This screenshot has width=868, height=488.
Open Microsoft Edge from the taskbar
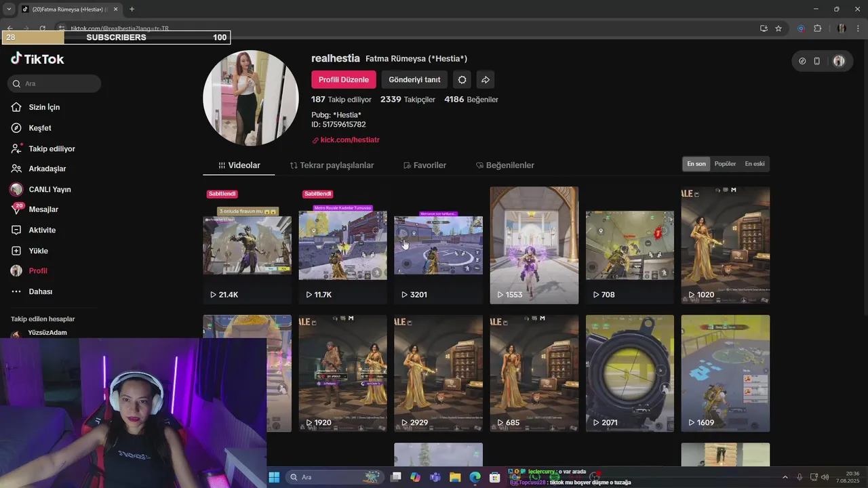pyautogui.click(x=475, y=477)
